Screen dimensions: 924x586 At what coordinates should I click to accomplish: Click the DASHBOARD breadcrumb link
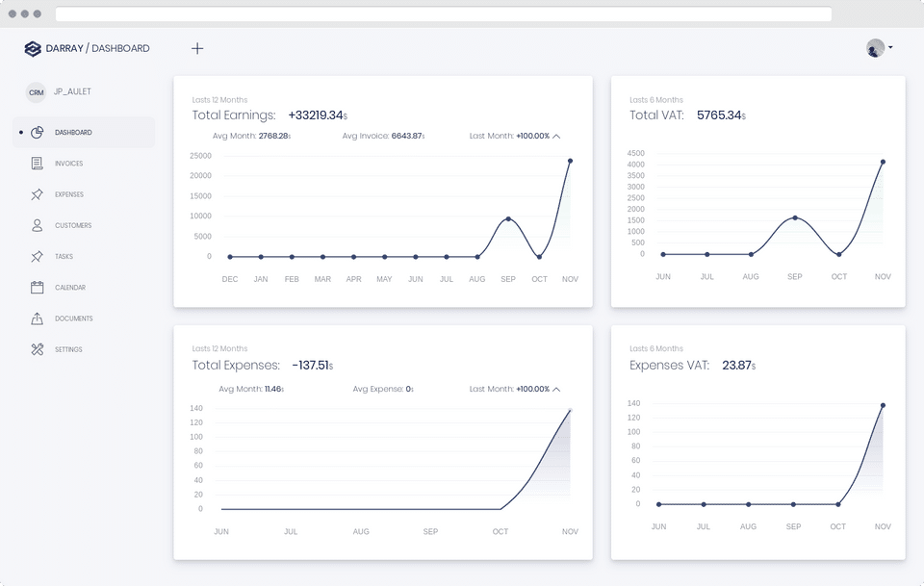[x=120, y=48]
